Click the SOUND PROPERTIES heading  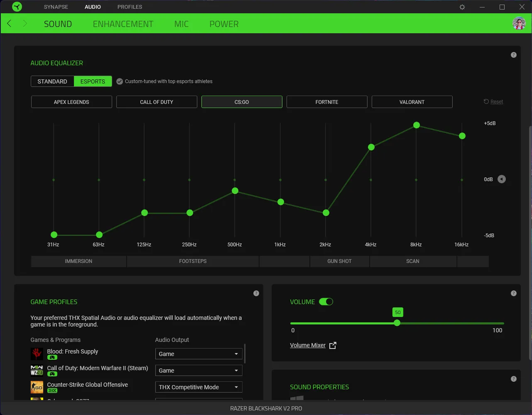click(x=320, y=387)
